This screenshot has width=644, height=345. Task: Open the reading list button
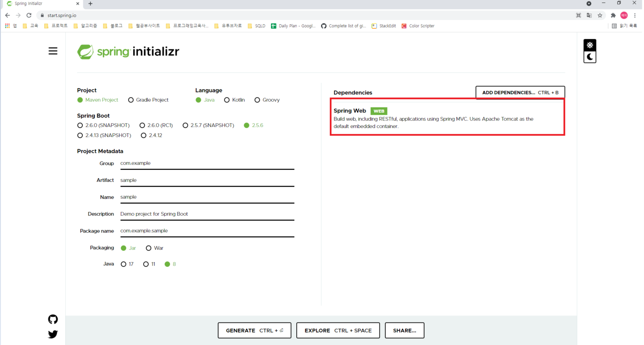point(624,26)
